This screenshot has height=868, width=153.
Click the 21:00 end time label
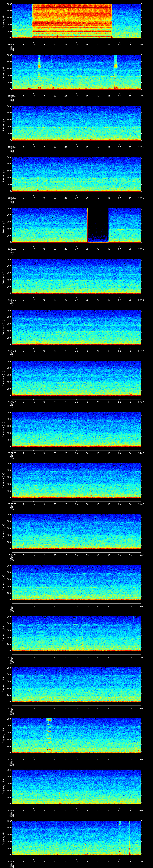pyautogui.click(x=141, y=351)
